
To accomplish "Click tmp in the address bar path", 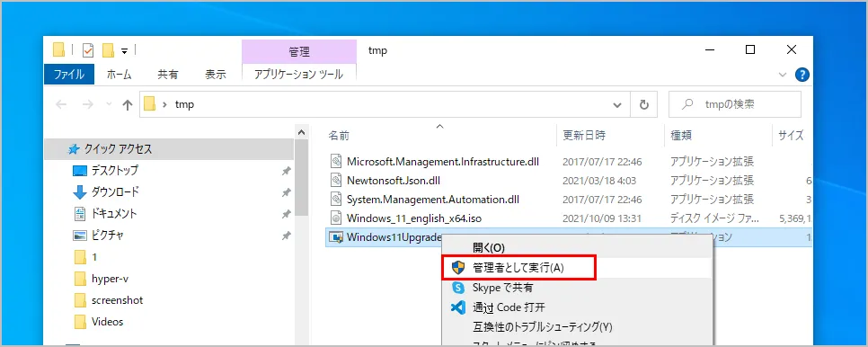I will tap(184, 104).
